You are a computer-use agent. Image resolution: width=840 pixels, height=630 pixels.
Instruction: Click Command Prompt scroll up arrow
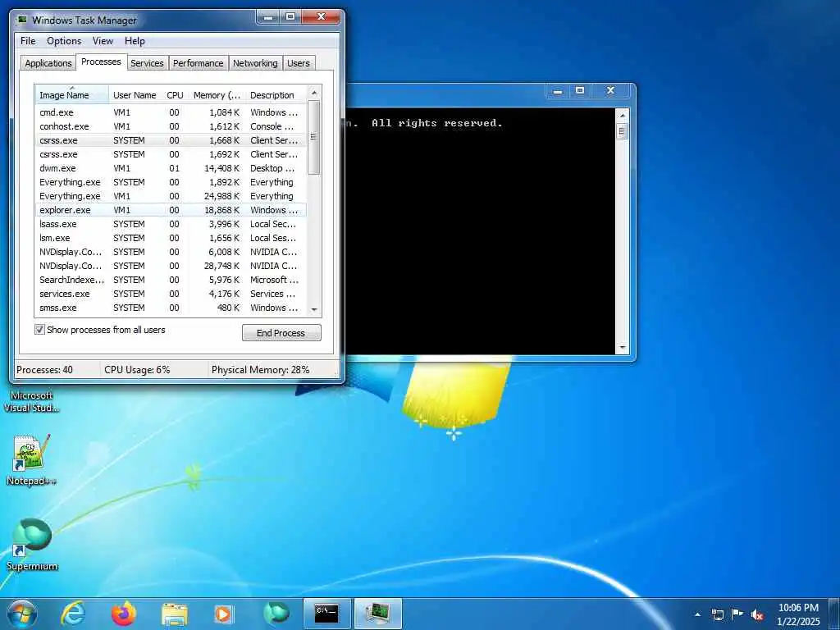tap(622, 116)
